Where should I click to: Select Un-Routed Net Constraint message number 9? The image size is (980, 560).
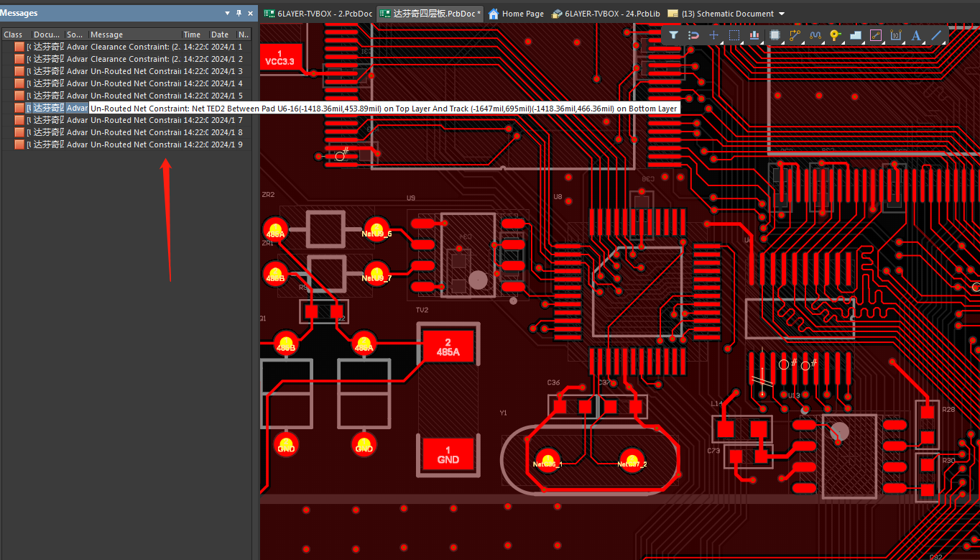coord(126,144)
